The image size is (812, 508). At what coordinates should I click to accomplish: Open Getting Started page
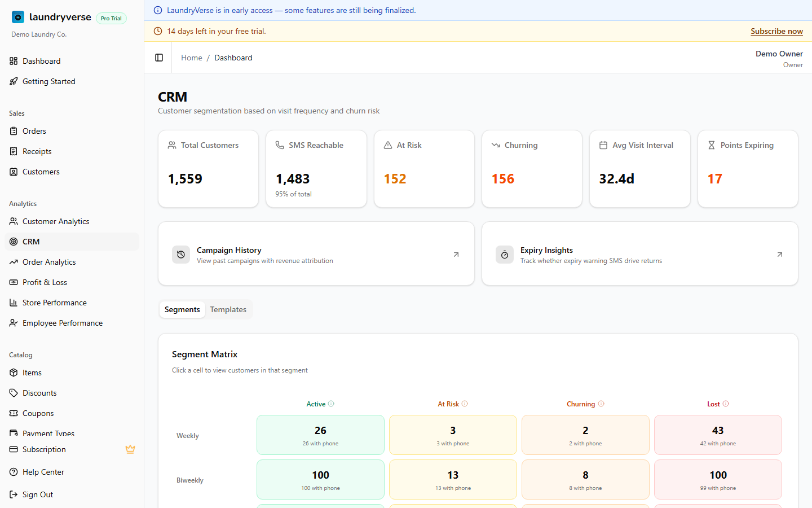tap(72, 81)
